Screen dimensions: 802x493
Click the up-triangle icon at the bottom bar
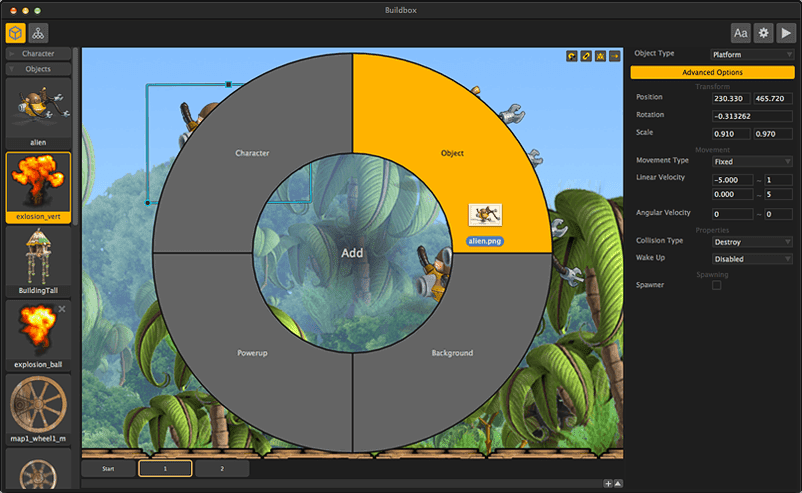(x=618, y=483)
